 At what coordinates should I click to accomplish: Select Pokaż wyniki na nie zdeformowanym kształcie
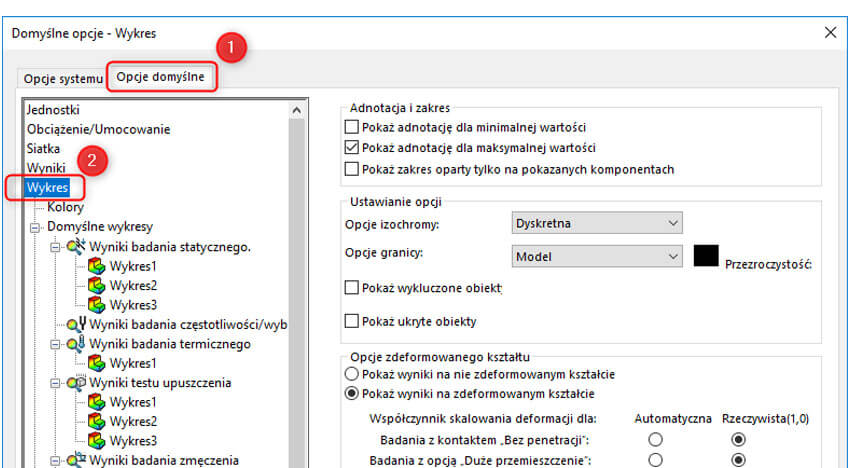coord(352,374)
